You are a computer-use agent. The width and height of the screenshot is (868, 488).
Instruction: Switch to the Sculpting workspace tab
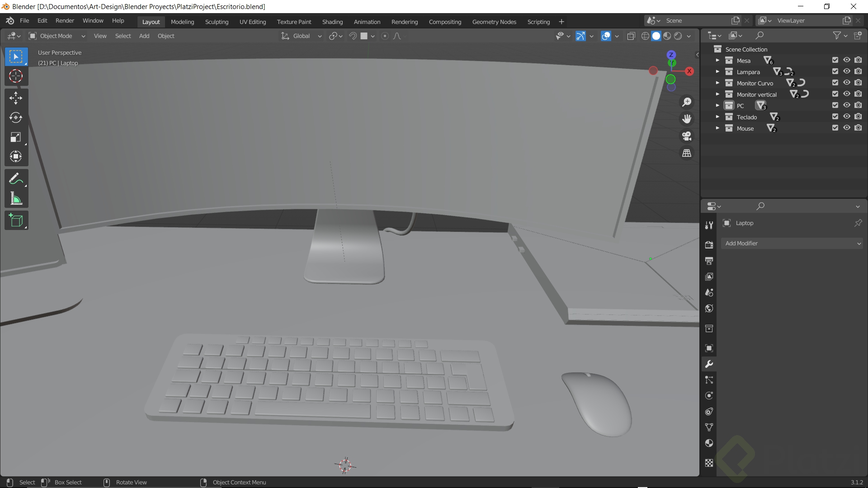point(217,22)
